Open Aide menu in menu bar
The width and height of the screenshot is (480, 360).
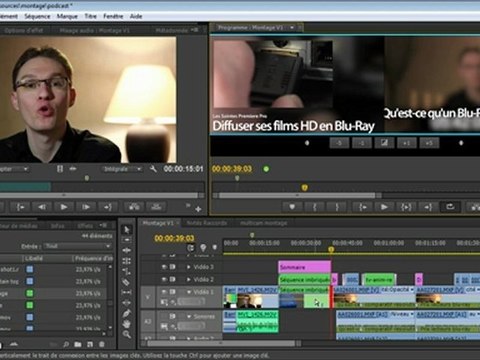(136, 16)
